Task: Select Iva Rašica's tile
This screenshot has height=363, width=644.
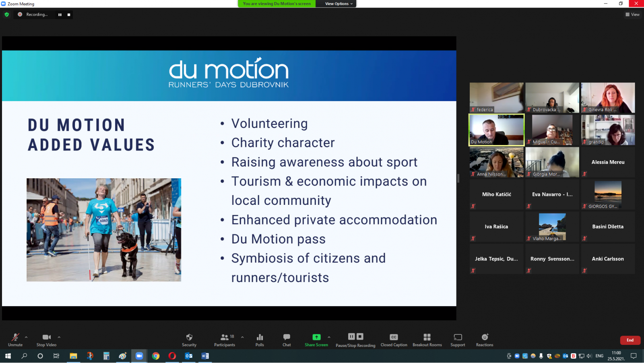Action: coord(497,227)
